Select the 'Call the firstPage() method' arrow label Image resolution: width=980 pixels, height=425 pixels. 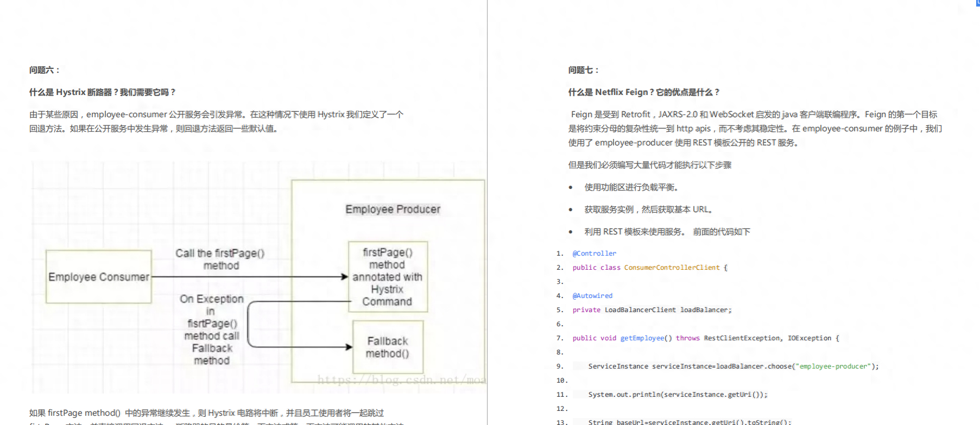point(220,259)
